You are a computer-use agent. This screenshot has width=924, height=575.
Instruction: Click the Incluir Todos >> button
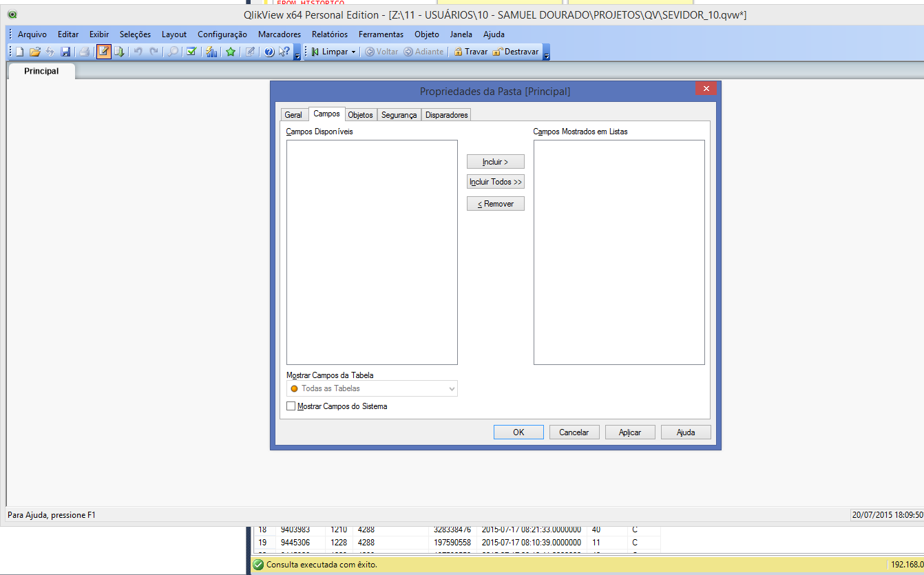[x=496, y=182]
